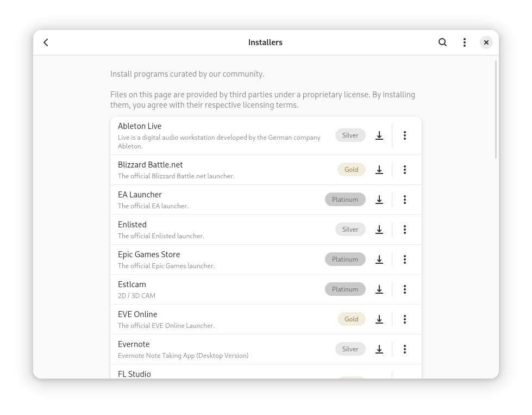Open more options for Ableton Live

click(x=405, y=135)
